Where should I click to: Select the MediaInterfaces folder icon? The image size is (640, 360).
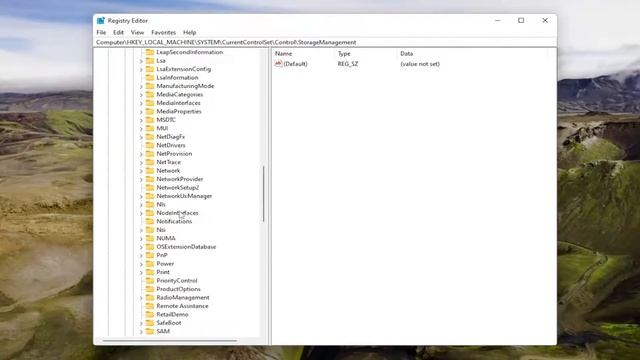coord(150,103)
